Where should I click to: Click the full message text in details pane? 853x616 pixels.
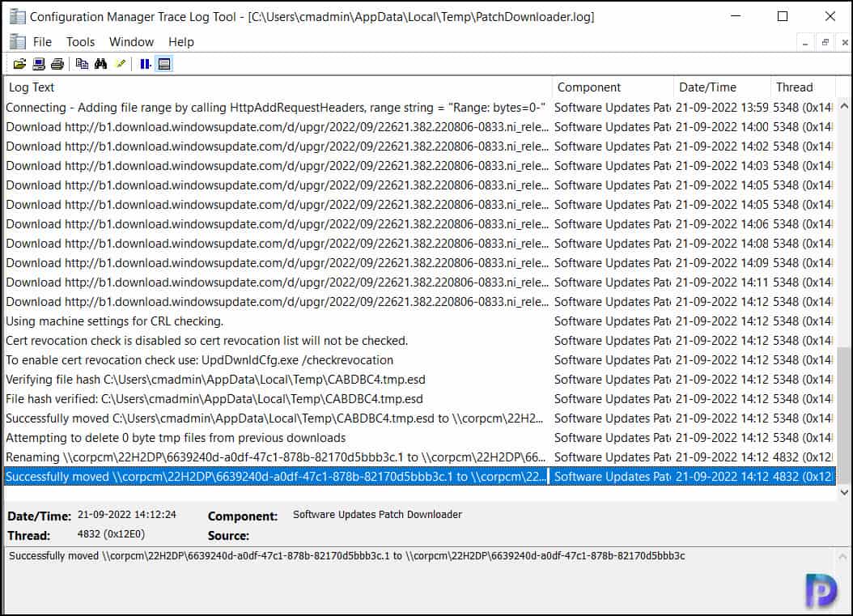346,556
